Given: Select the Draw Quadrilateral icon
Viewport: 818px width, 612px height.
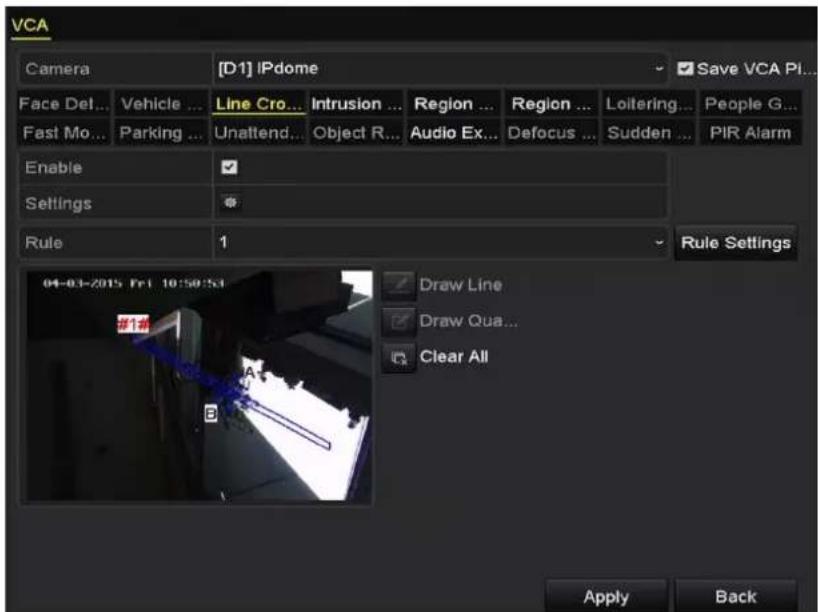Looking at the screenshot, I should tap(399, 321).
